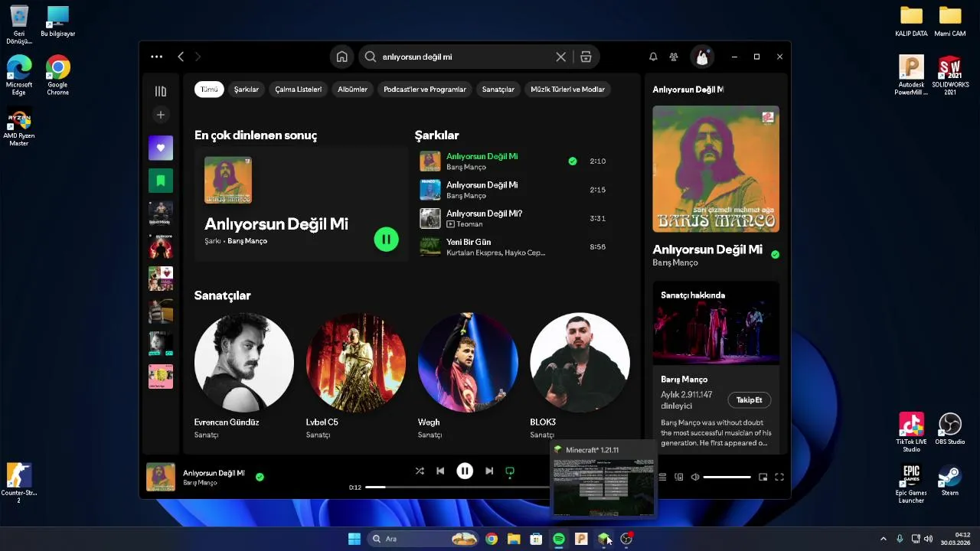This screenshot has width=980, height=551.
Task: Select the Müzik Türleri ve Modlar chip
Action: click(568, 90)
